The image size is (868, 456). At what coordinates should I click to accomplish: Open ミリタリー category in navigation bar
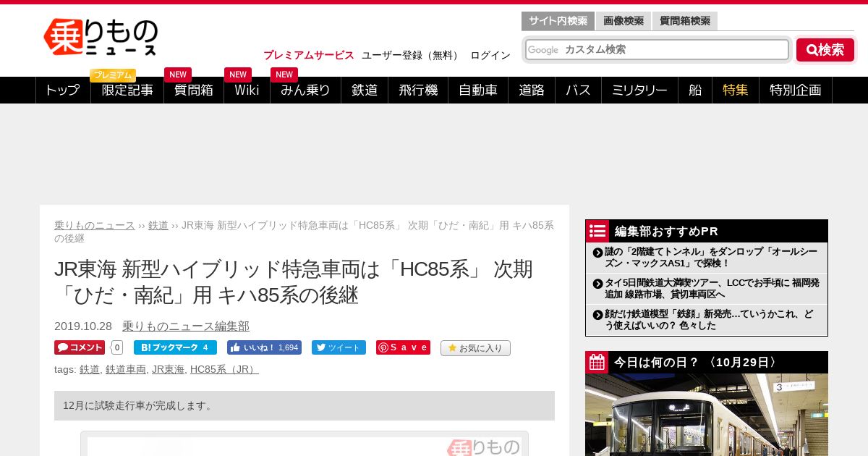(639, 90)
